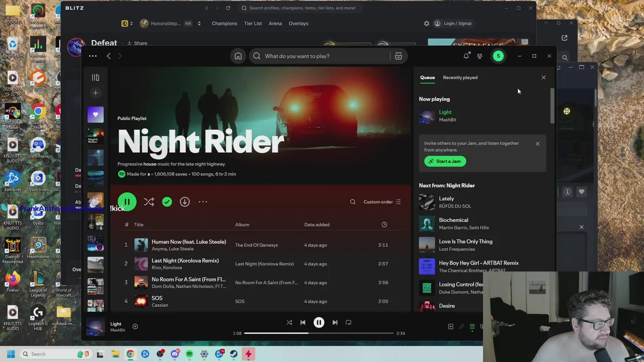Dismiss the Jam invitation banner

tap(537, 144)
